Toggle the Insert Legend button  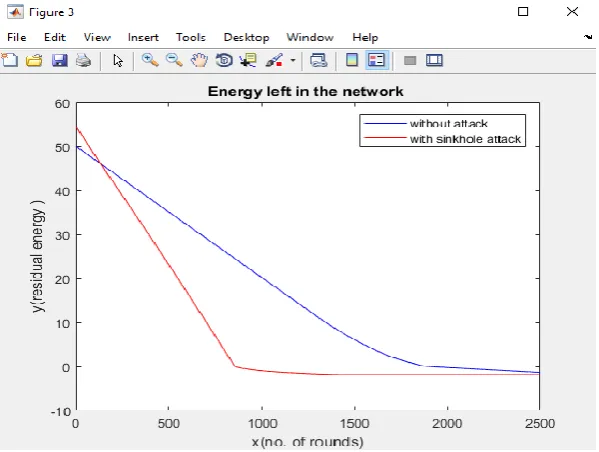tap(377, 60)
